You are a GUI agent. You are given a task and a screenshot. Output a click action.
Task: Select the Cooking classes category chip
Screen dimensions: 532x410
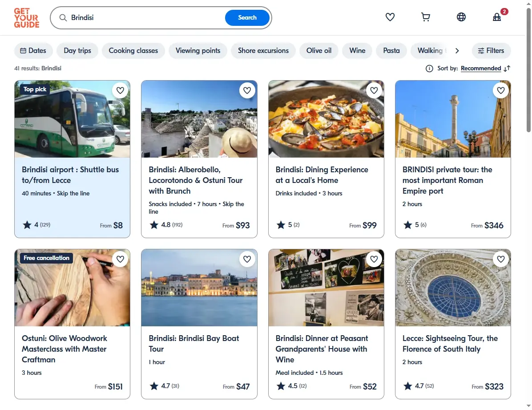point(133,51)
